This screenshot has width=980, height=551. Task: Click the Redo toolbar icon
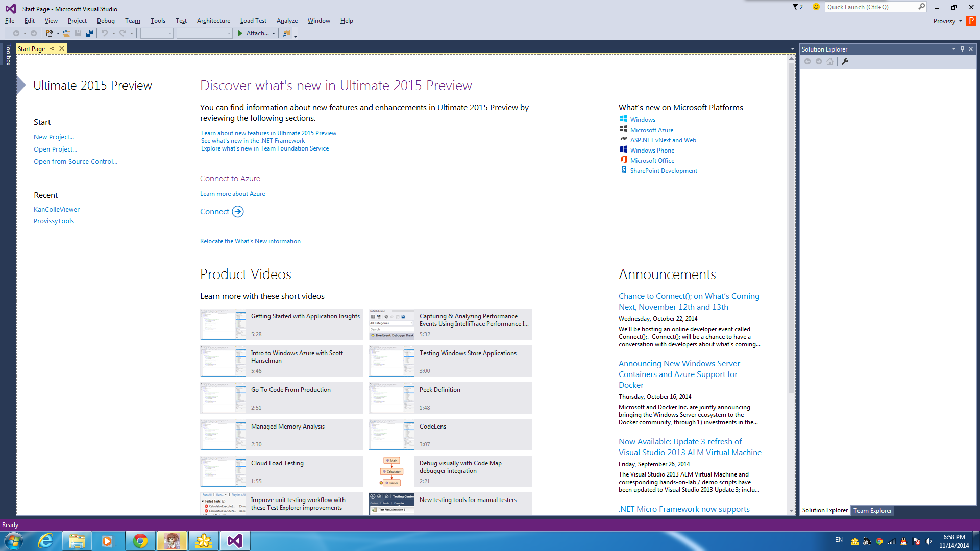tap(122, 33)
